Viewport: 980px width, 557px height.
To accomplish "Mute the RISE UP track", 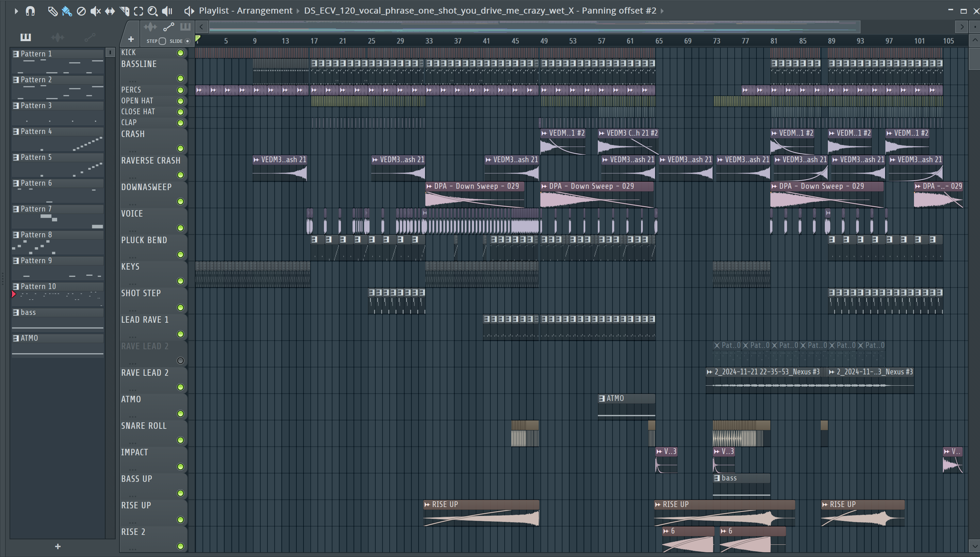I will click(x=180, y=520).
